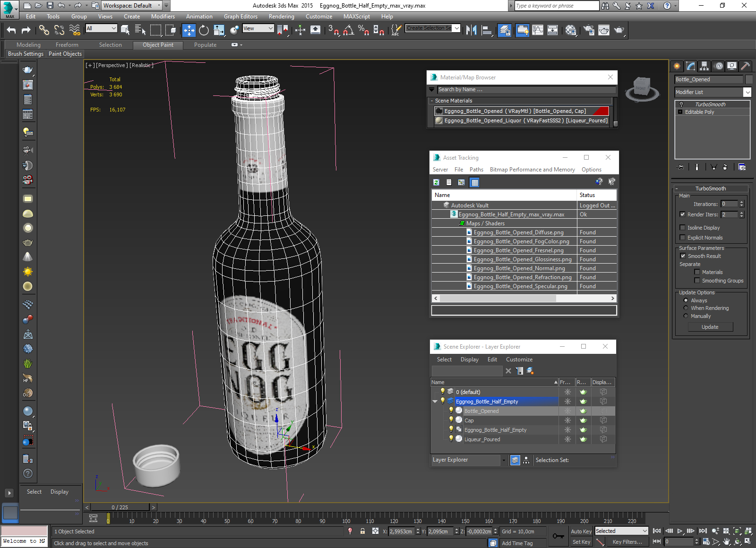This screenshot has width=756, height=548.
Task: Select the When Rendering radio option
Action: pos(686,308)
